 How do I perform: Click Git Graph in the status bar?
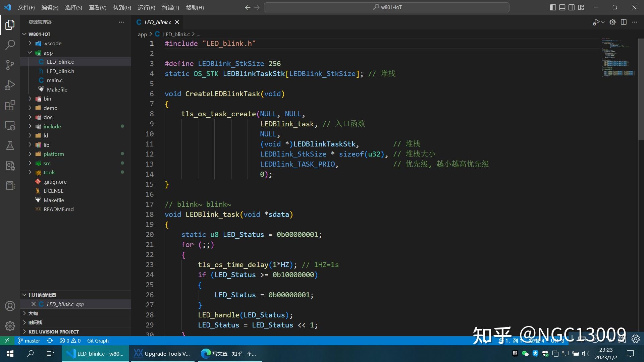(98, 341)
